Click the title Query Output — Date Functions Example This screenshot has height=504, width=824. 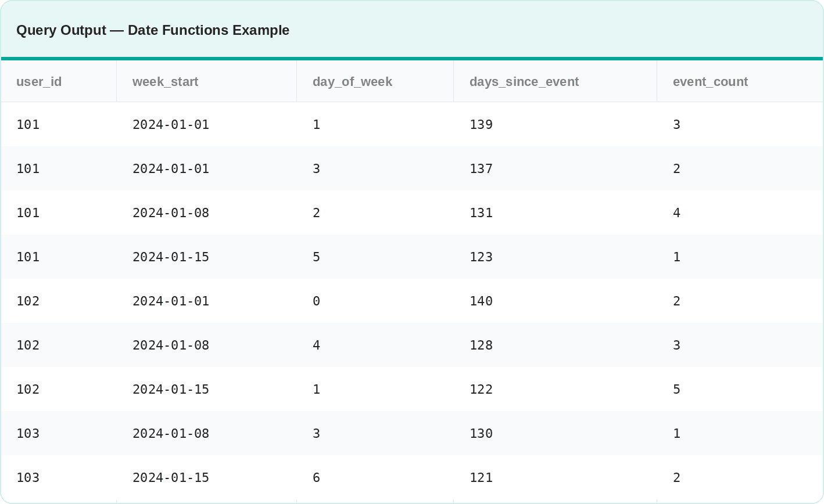153,30
